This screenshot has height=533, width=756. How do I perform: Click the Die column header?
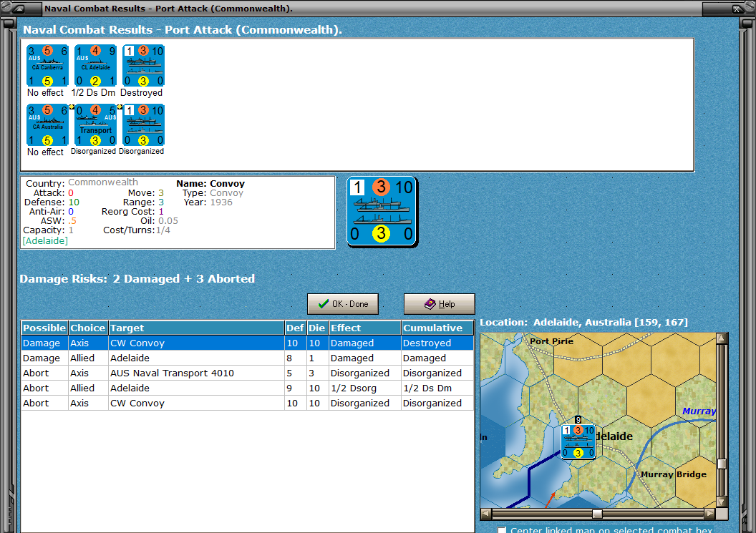316,328
